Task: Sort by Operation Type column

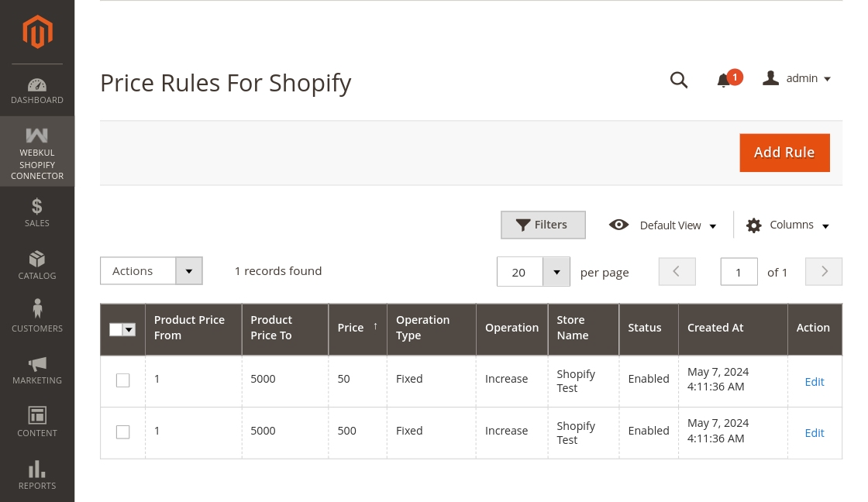Action: tap(431, 328)
